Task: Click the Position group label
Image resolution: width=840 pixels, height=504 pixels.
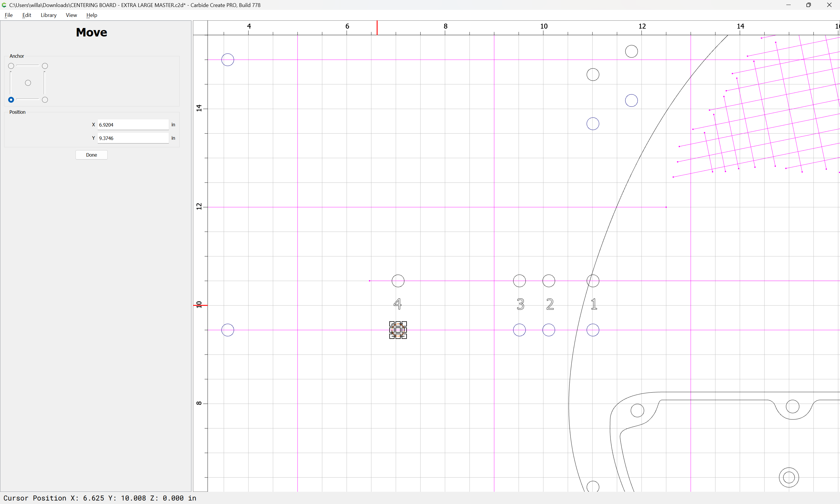Action: [17, 112]
